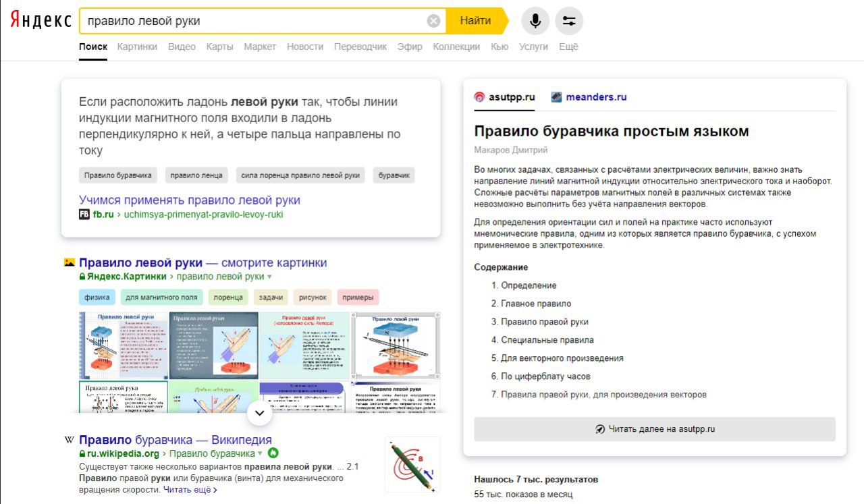Viewport: 864px width, 504px height.
Task: Open the green 'направление силы Ампера' thumbnail
Action: click(x=304, y=345)
